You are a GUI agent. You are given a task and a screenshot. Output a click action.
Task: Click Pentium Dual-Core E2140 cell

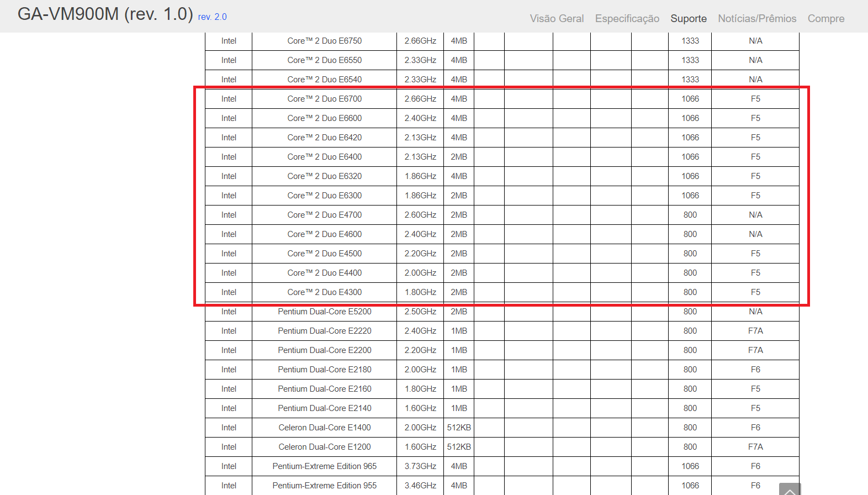[x=325, y=408]
